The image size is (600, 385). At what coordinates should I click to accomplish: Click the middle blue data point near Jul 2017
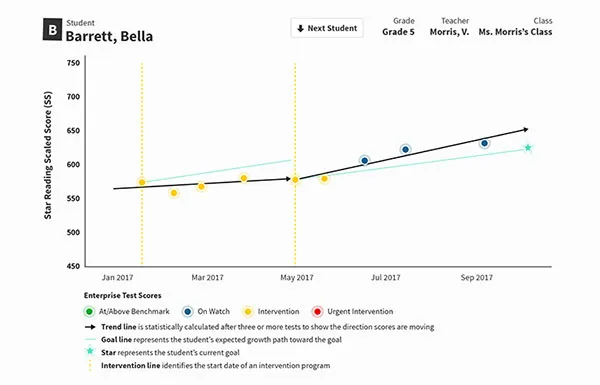click(405, 150)
